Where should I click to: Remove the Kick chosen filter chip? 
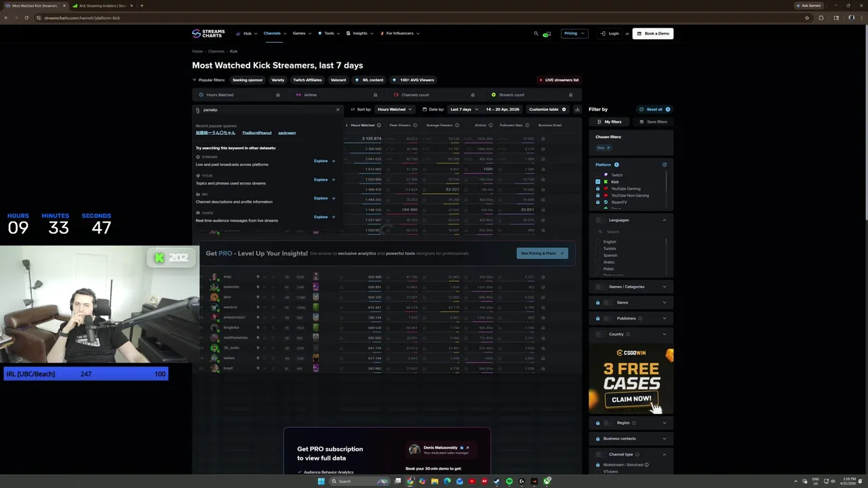(608, 148)
